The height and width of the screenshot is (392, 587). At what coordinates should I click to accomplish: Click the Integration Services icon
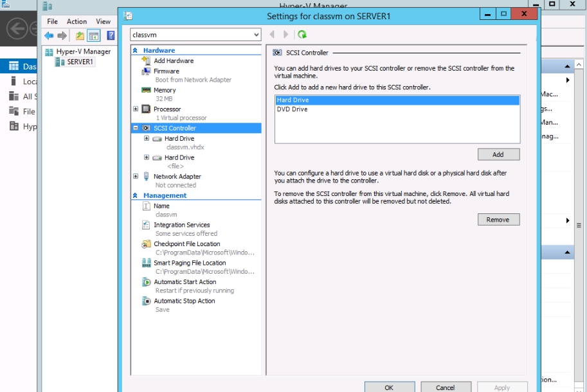coord(146,225)
